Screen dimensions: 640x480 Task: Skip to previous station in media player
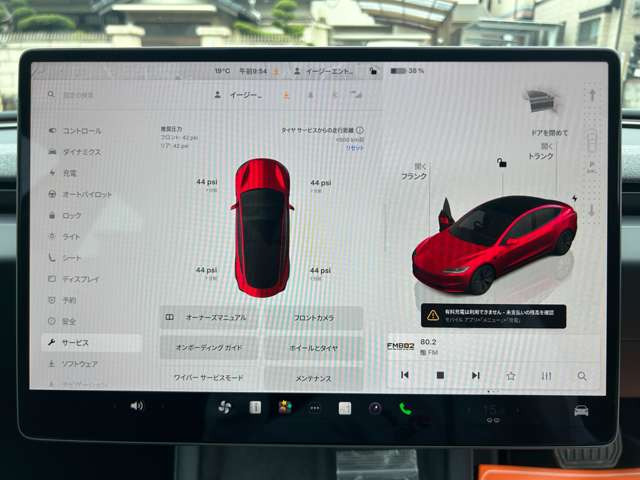pyautogui.click(x=405, y=375)
